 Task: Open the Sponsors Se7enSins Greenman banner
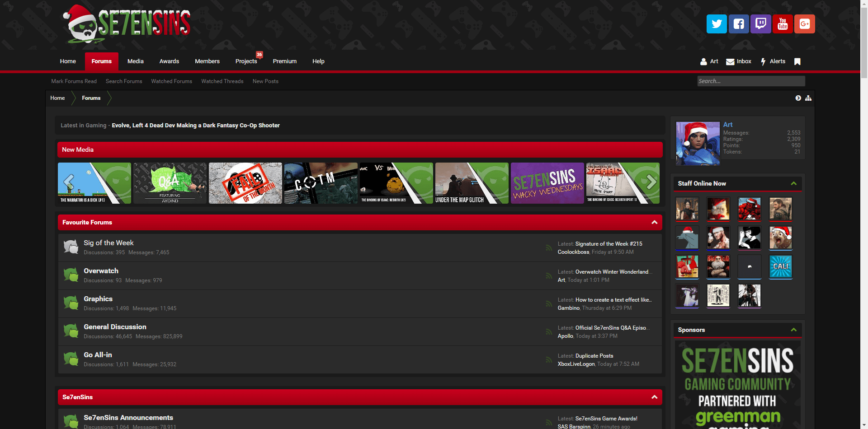coord(738,385)
